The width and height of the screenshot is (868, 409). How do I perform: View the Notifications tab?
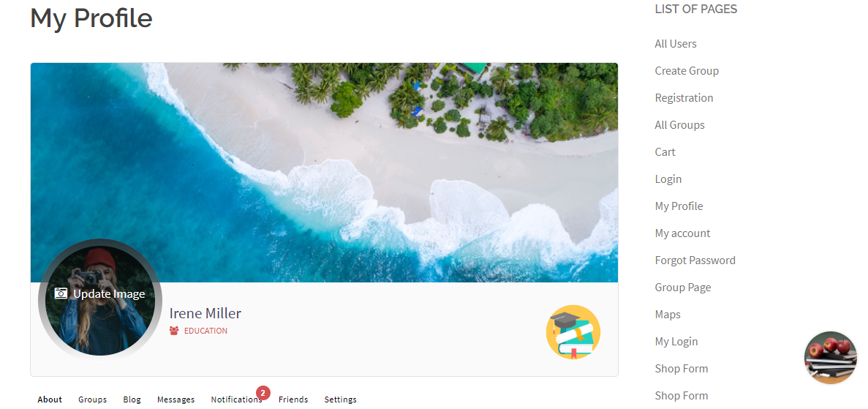(x=236, y=399)
